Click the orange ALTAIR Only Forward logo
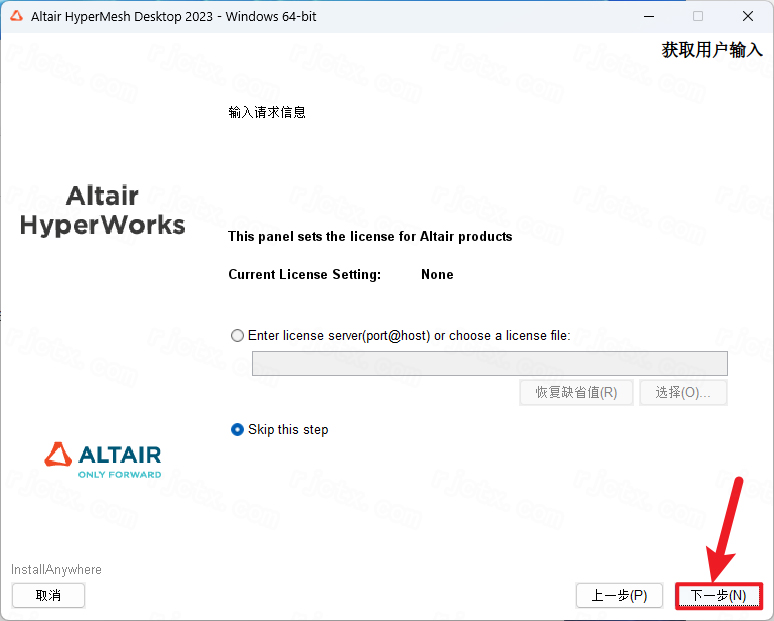The image size is (774, 621). (103, 460)
